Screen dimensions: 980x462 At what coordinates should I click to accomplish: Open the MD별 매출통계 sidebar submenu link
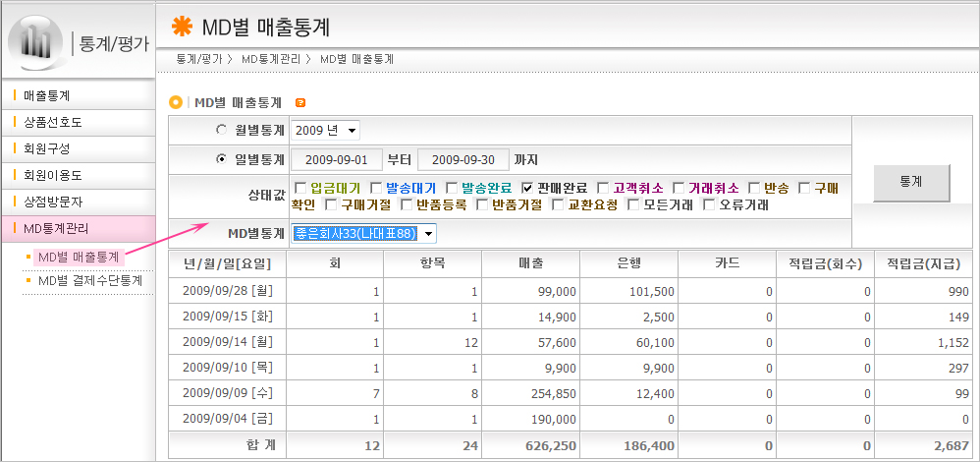pos(78,258)
